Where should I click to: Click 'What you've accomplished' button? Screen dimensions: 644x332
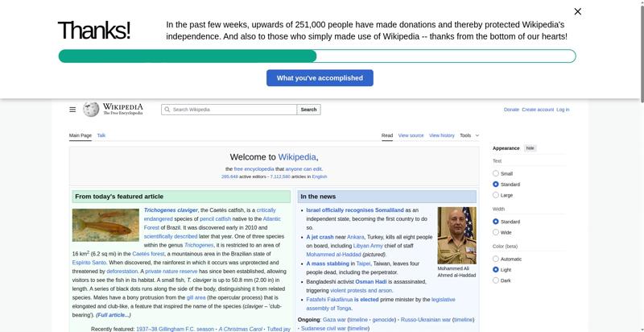pos(320,78)
